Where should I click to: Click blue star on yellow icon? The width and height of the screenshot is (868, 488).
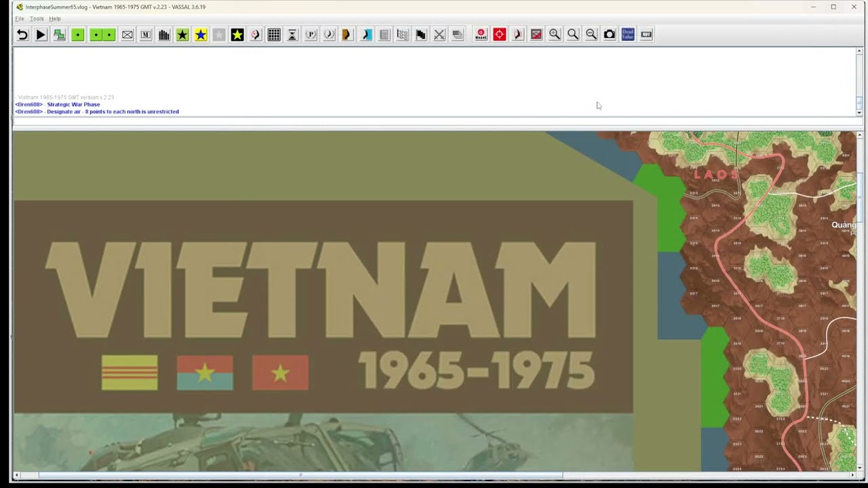201,35
